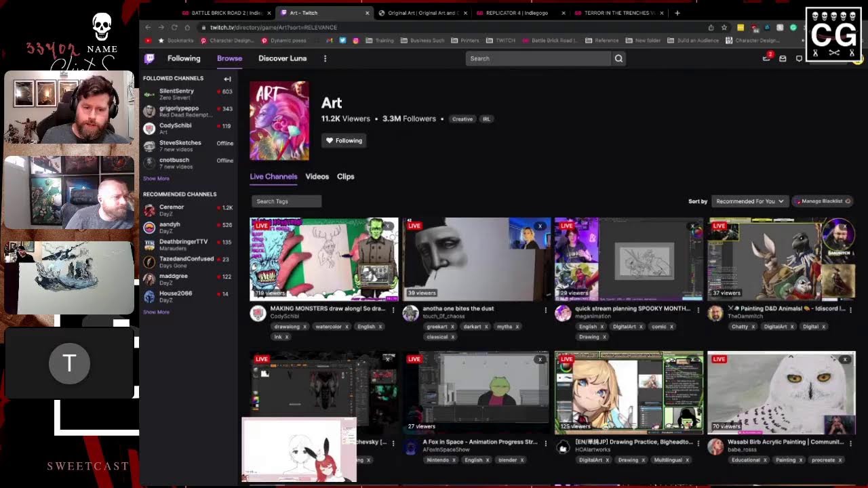The image size is (868, 488).
Task: Dismiss the Wasabi Birb stream with X
Action: point(845,359)
